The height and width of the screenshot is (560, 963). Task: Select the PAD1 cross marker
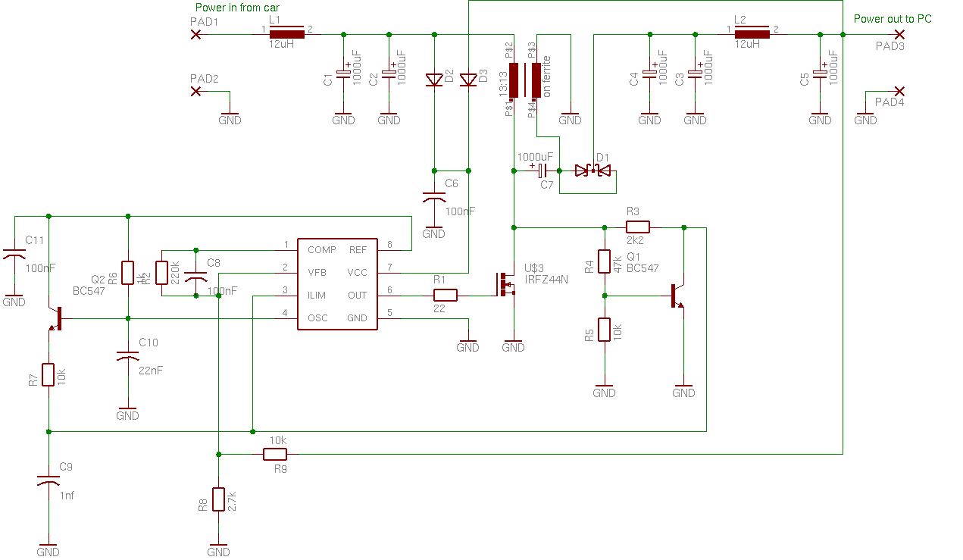tap(195, 34)
